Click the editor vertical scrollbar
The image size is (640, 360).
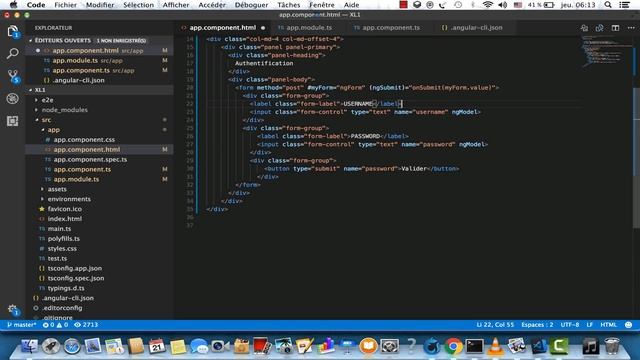pyautogui.click(x=637, y=157)
